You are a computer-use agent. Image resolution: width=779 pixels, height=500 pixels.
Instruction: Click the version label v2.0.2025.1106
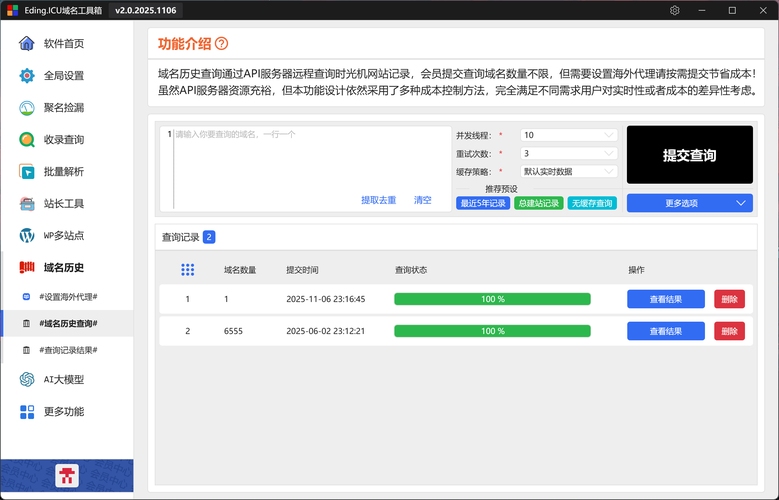point(146,10)
